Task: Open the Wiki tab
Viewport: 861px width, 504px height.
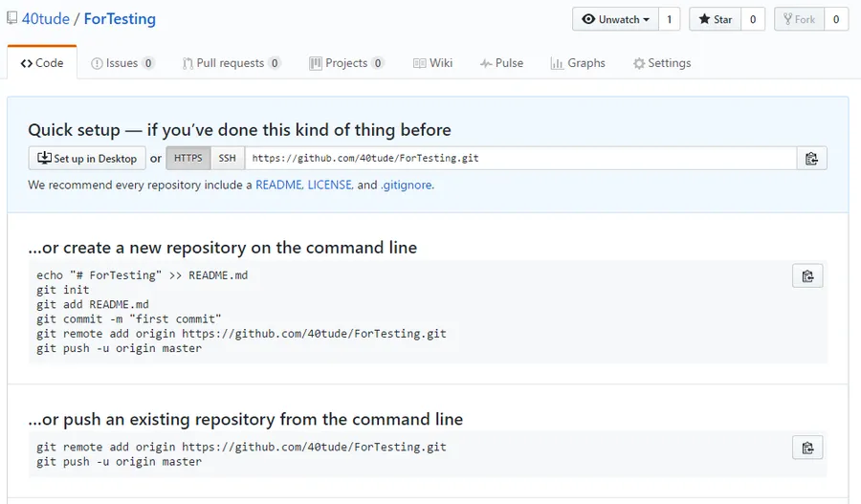Action: tap(432, 63)
